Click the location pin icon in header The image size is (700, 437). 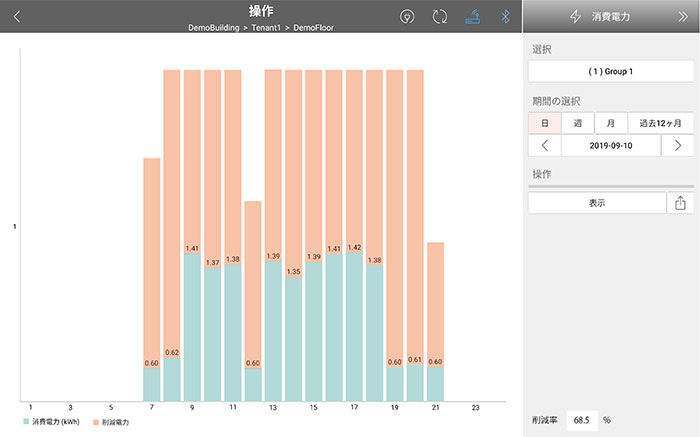(x=406, y=17)
